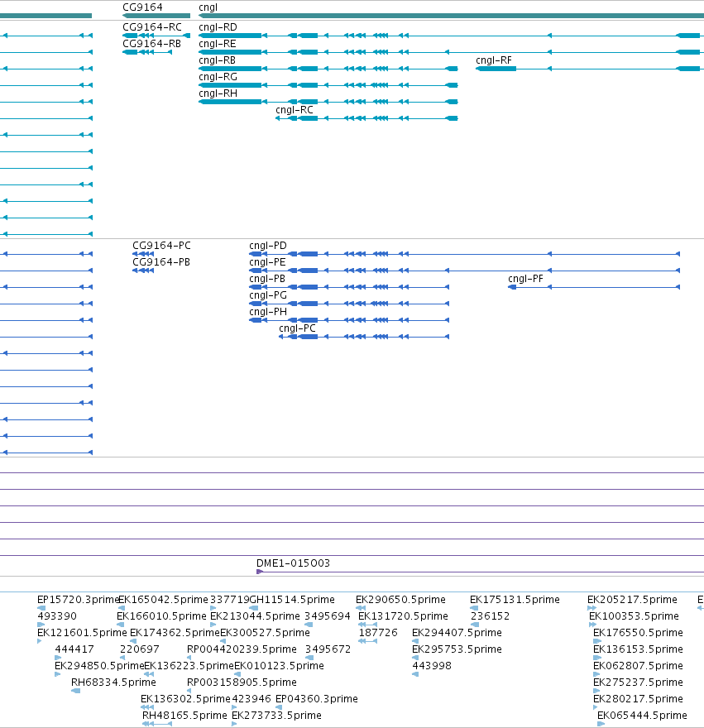Open EST EK136223.5prime
Image resolution: width=704 pixels, height=728 pixels.
click(x=189, y=666)
